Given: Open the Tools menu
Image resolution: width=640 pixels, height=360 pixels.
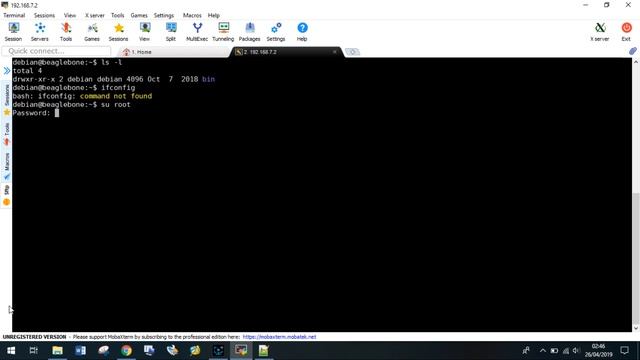Looking at the screenshot, I should [118, 15].
